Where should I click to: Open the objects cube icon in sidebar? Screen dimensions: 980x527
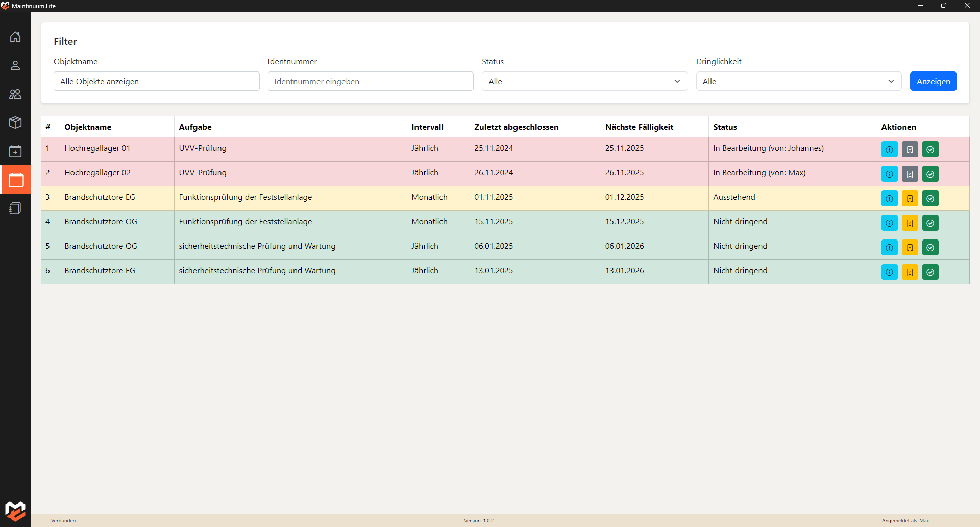coord(15,123)
